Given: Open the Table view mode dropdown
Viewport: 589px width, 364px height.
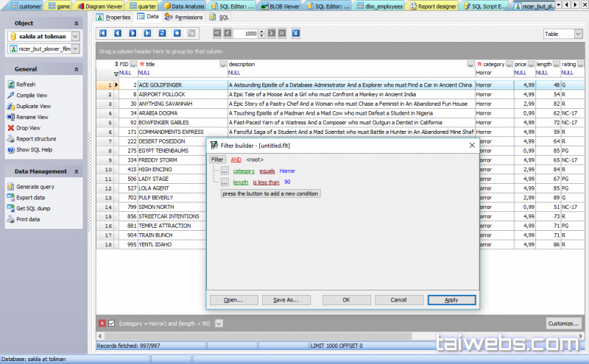Looking at the screenshot, I should tap(562, 34).
